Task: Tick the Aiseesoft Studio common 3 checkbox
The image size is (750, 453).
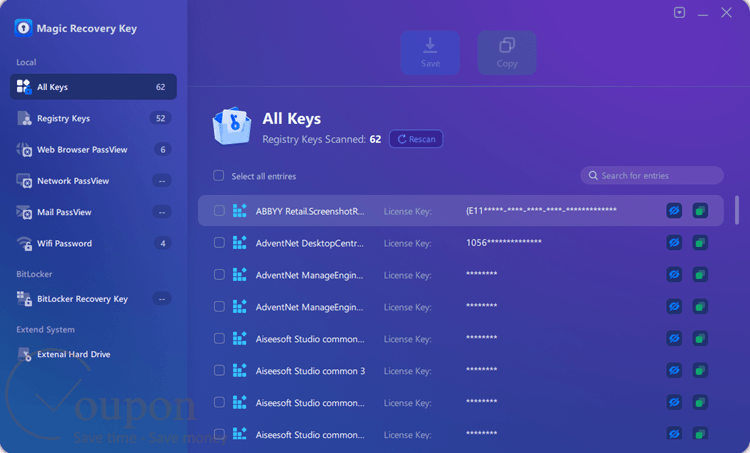Action: [219, 371]
